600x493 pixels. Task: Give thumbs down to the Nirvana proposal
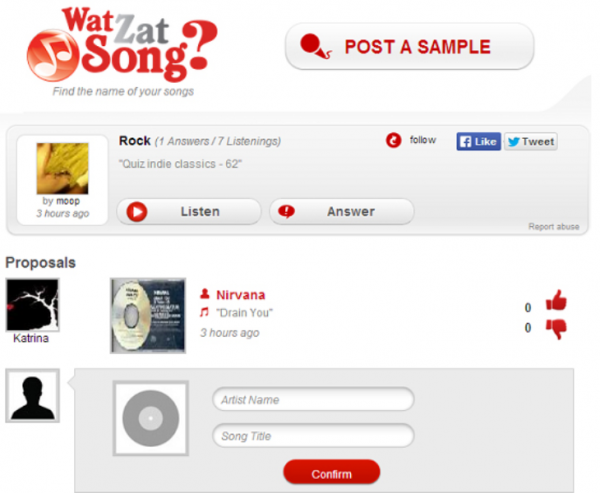556,328
